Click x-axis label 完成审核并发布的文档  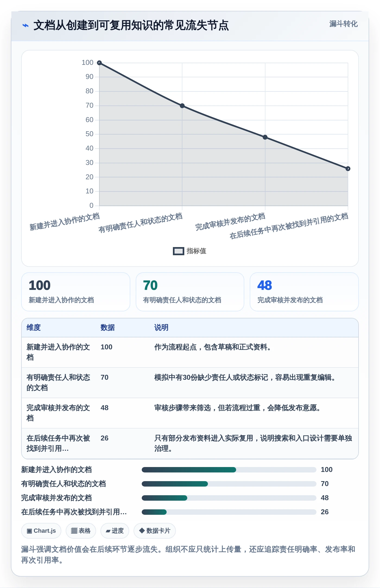coord(230,222)
